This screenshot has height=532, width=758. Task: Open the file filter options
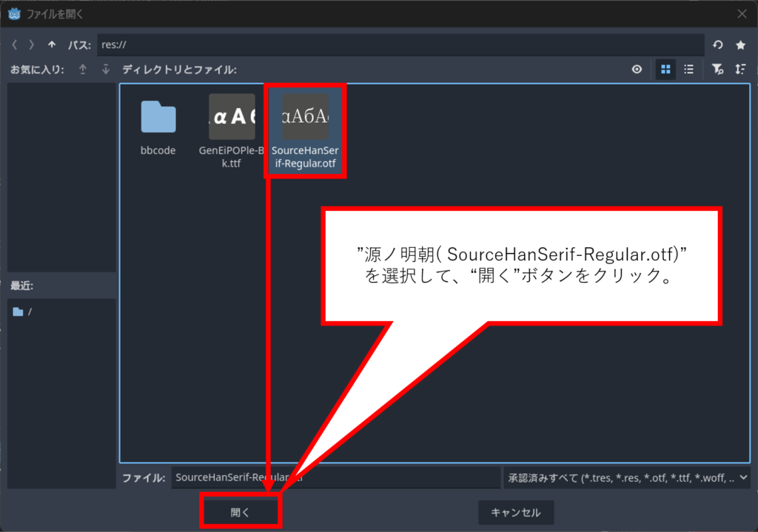click(717, 70)
